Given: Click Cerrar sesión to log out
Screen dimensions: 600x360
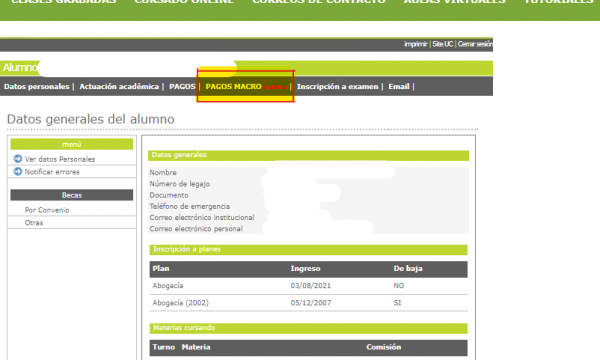Looking at the screenshot, I should 475,44.
